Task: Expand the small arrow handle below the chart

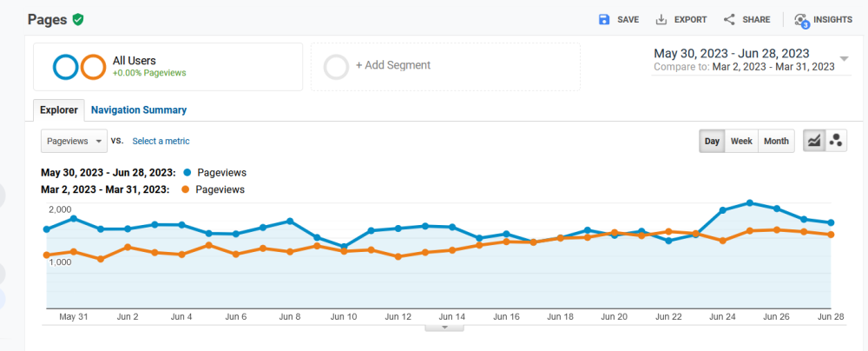Action: [444, 328]
